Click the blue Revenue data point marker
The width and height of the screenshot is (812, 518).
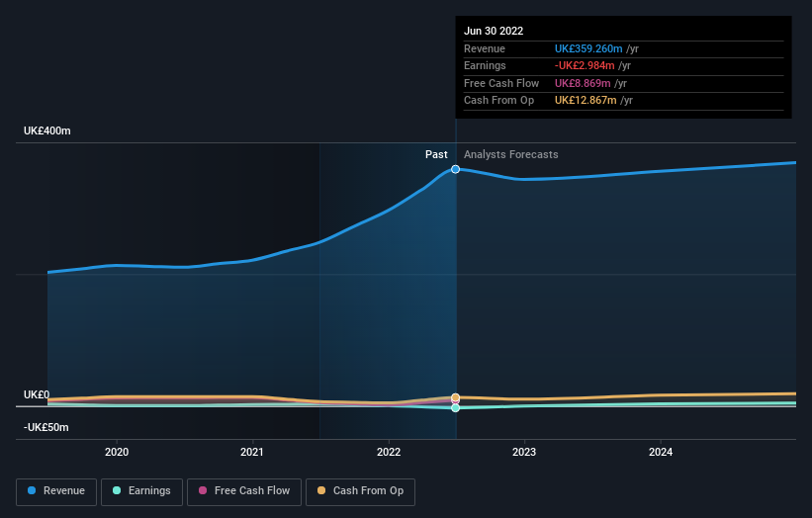[x=455, y=169]
